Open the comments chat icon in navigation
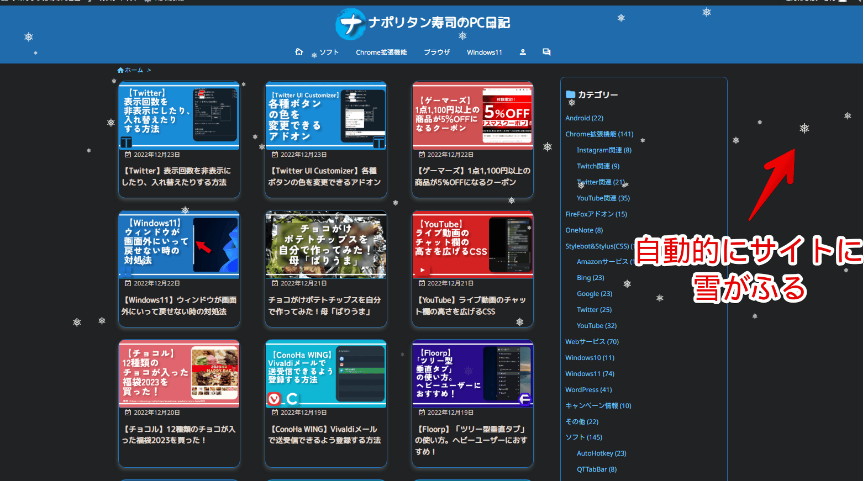 pyautogui.click(x=546, y=52)
